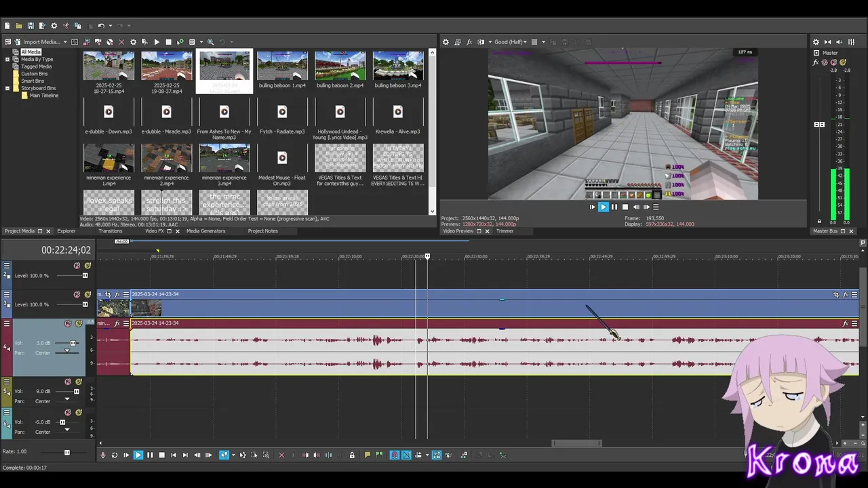The height and width of the screenshot is (488, 868).
Task: Switch to the Transitions tab
Action: coord(111,231)
